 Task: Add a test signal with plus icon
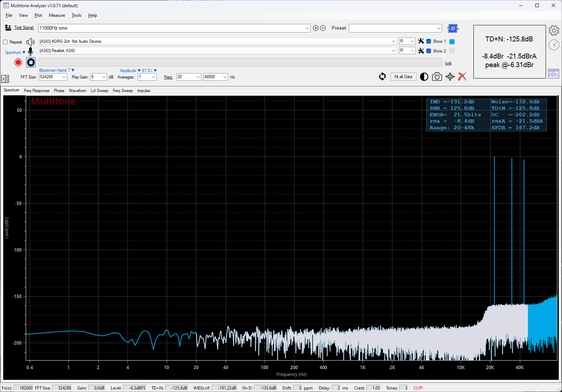(x=316, y=28)
